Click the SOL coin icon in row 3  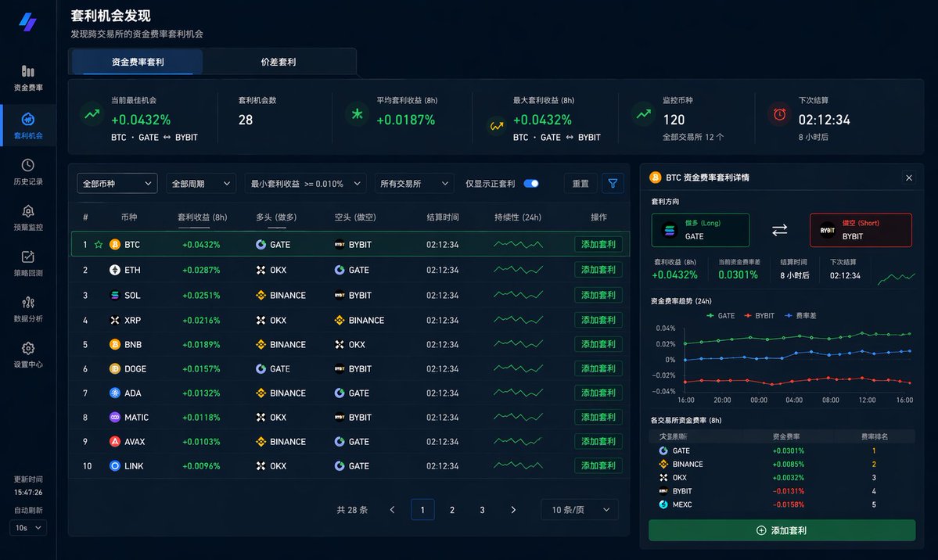pyautogui.click(x=115, y=295)
